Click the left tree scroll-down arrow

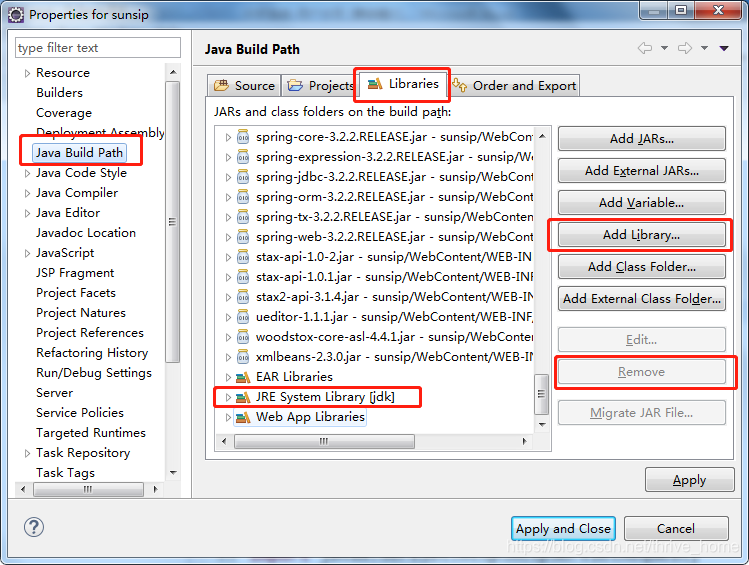(x=173, y=473)
